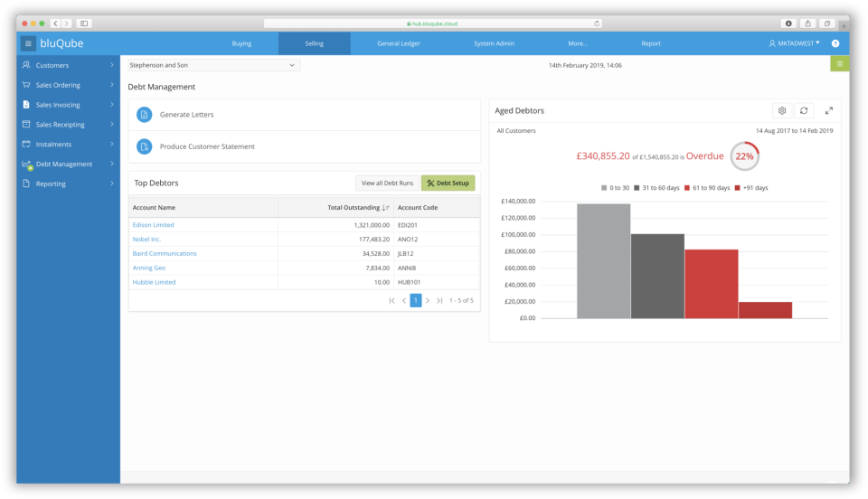The image size is (868, 499).
Task: Open Aged Debtors settings gear
Action: (x=781, y=110)
